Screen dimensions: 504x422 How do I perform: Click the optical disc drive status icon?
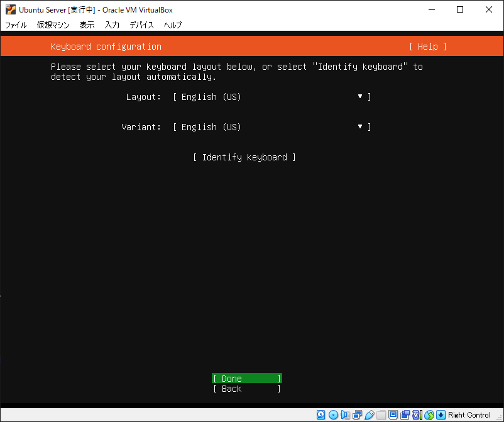coord(333,415)
